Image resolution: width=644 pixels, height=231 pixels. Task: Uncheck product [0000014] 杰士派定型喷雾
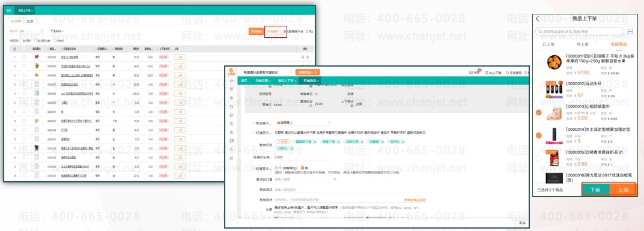tap(538, 136)
